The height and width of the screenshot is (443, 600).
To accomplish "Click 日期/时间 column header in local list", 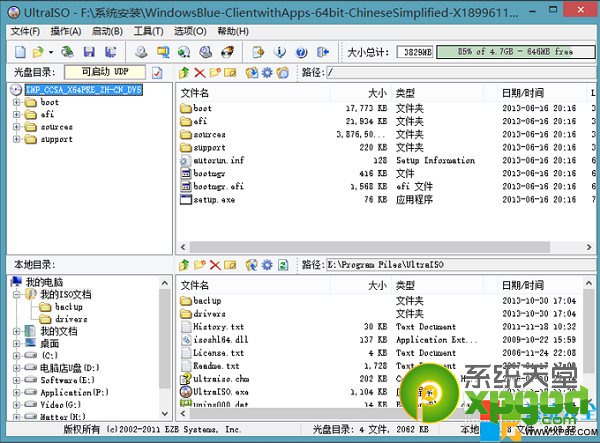I will coord(525,285).
